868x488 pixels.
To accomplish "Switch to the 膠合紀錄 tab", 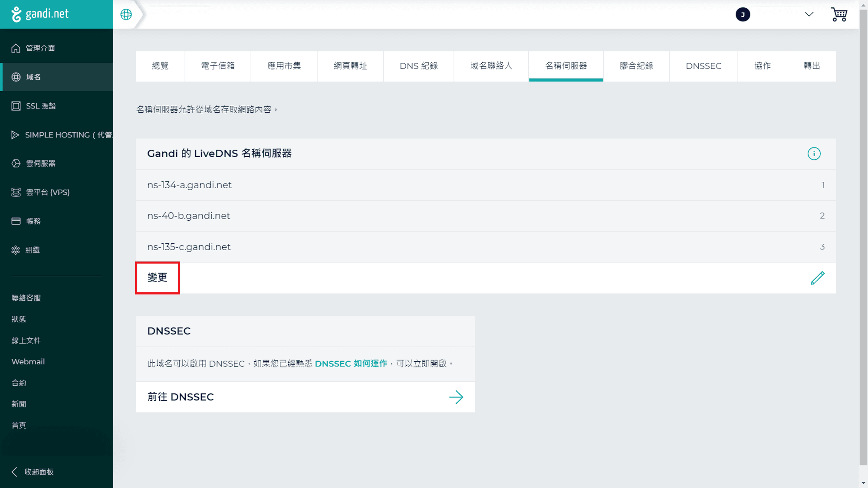I will (x=636, y=66).
